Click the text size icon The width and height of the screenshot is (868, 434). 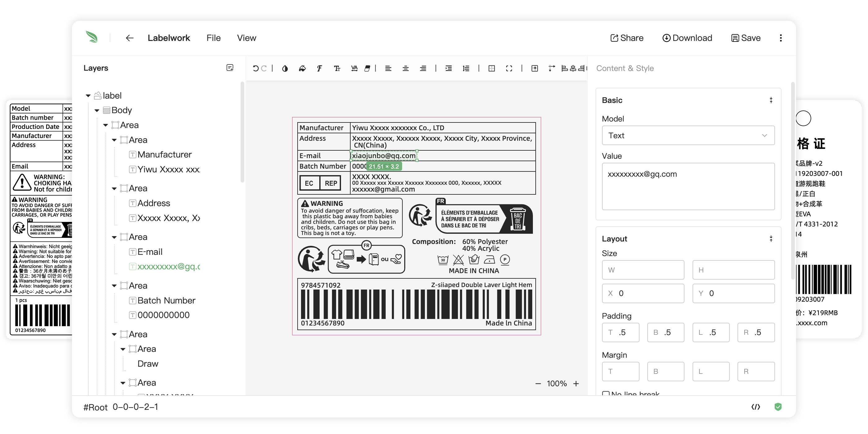click(x=337, y=69)
